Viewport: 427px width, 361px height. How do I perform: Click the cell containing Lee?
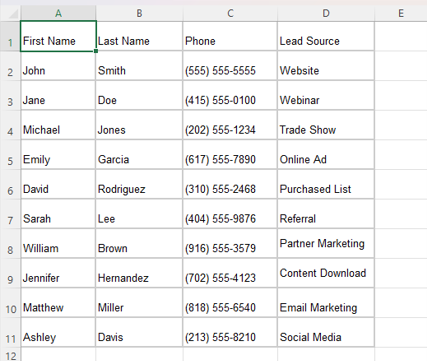(x=139, y=214)
